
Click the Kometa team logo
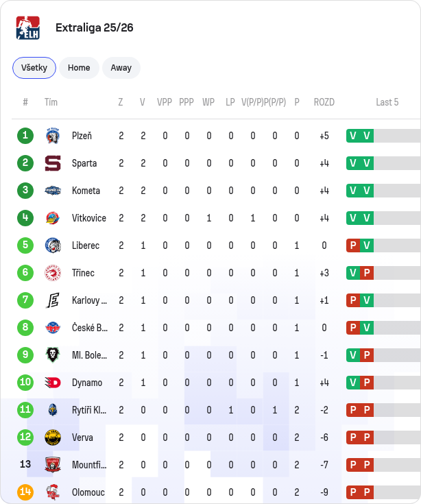coord(53,191)
